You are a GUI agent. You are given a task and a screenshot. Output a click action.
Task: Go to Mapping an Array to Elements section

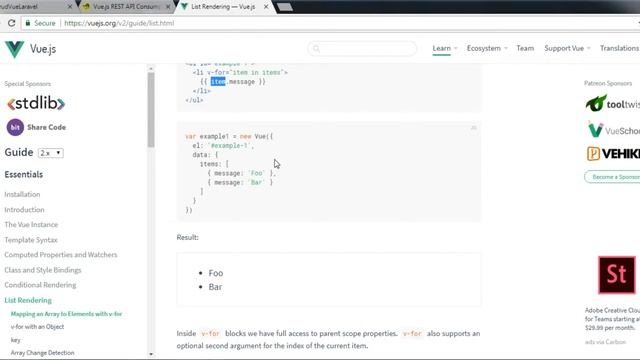pyautogui.click(x=67, y=314)
